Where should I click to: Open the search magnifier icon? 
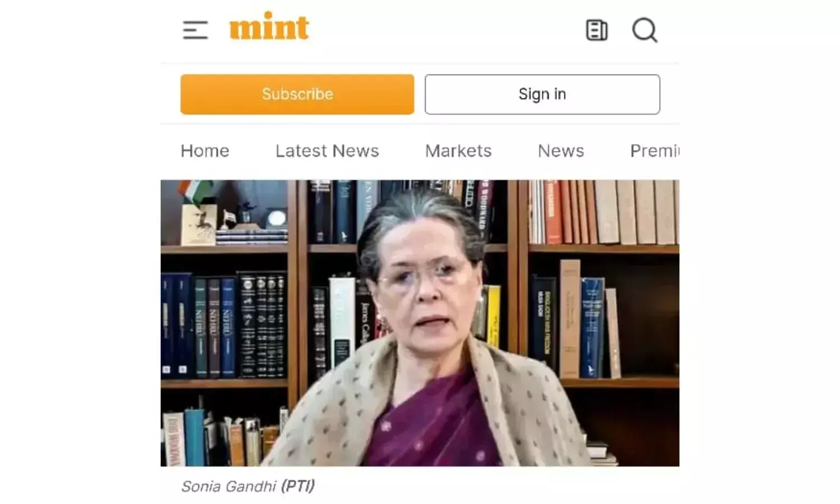tap(645, 30)
